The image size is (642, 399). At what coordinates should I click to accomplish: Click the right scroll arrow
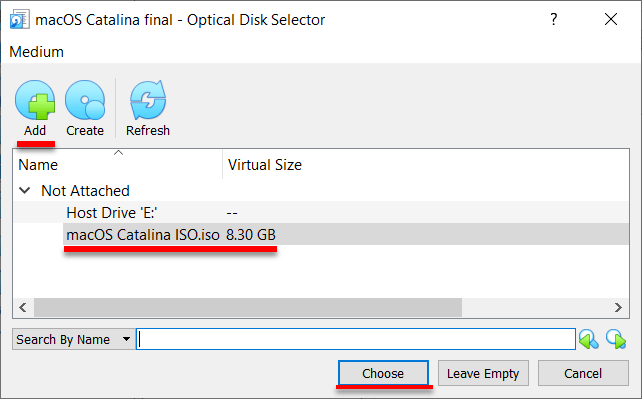(x=618, y=307)
